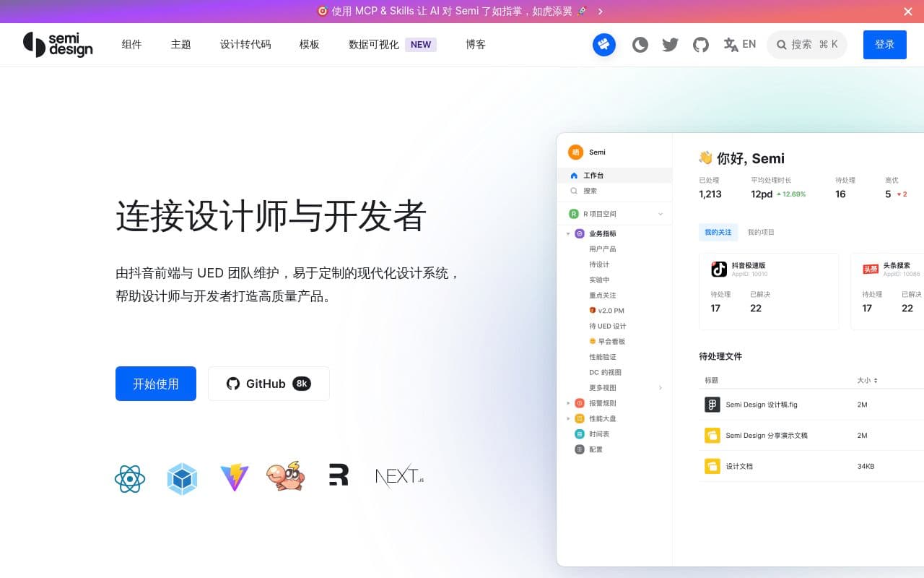Click the 登录 login button
924x578 pixels.
(884, 45)
